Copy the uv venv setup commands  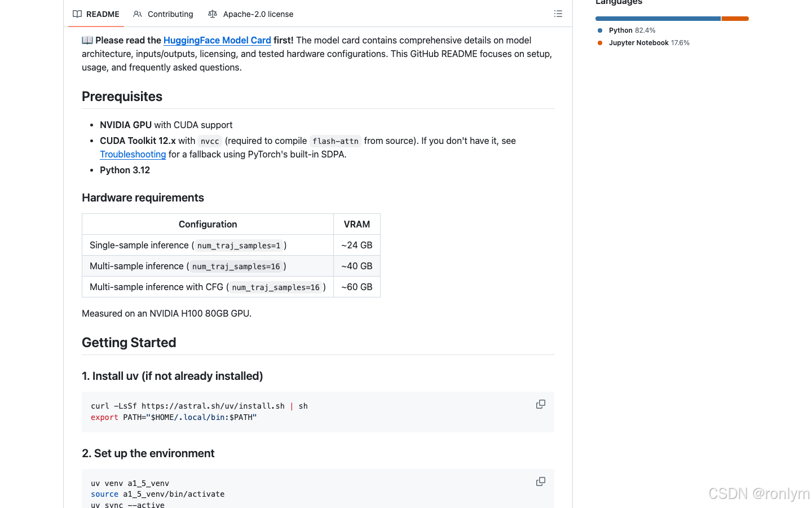click(x=541, y=481)
